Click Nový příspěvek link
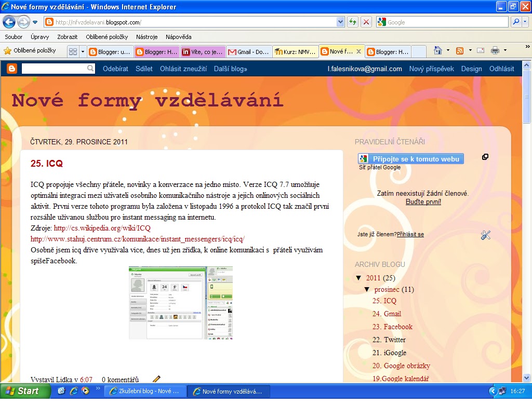The image size is (532, 418). [x=431, y=69]
